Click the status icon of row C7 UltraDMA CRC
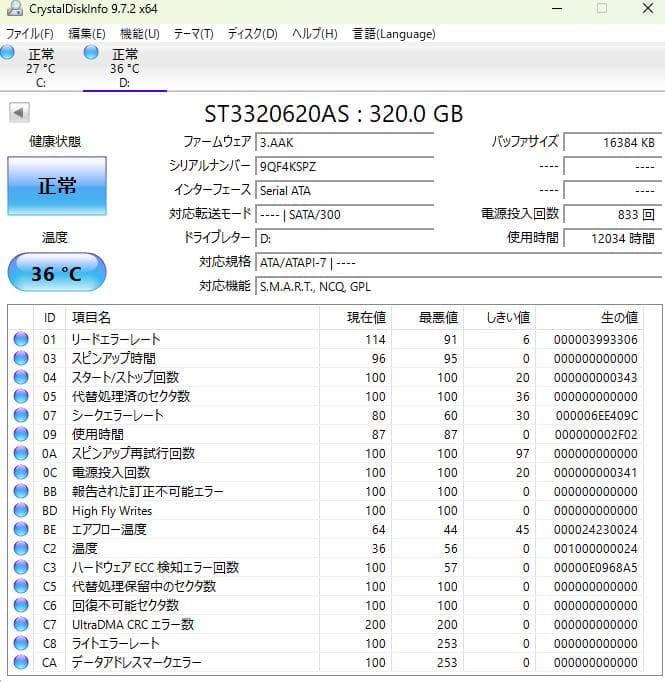Viewport: 665px width, 682px height. tap(21, 624)
